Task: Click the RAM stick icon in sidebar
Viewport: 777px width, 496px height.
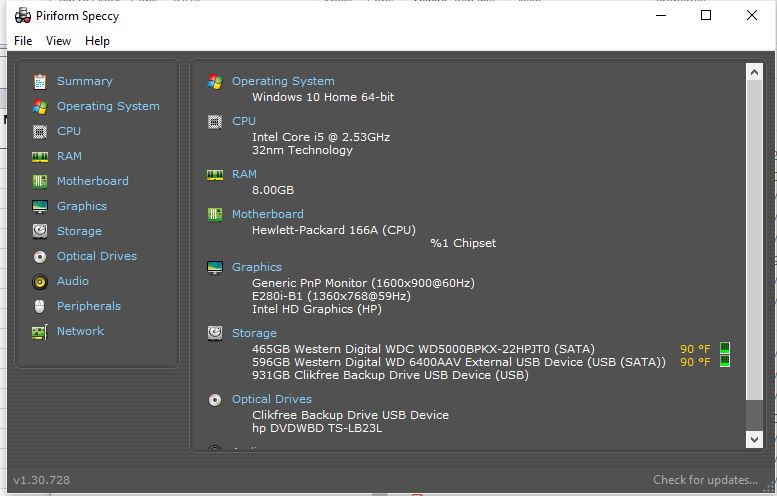Action: coord(40,157)
